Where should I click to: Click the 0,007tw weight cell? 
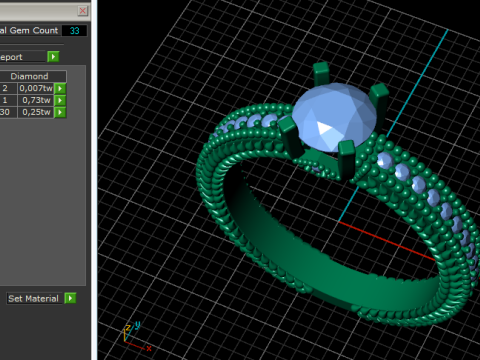click(x=36, y=88)
